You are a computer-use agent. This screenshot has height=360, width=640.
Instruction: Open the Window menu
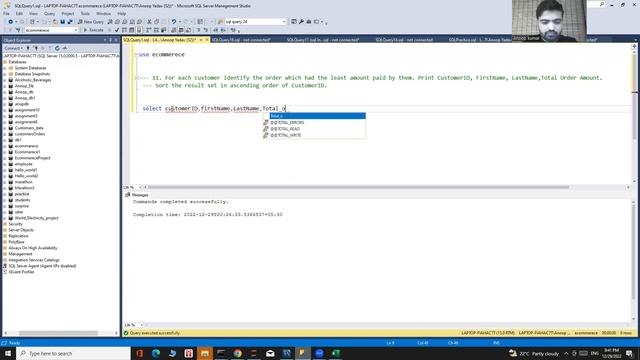pos(103,13)
